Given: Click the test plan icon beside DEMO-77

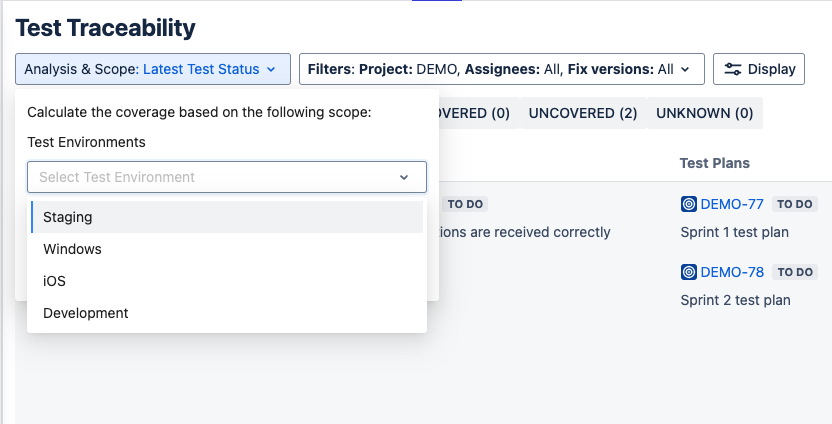Looking at the screenshot, I should [x=688, y=204].
